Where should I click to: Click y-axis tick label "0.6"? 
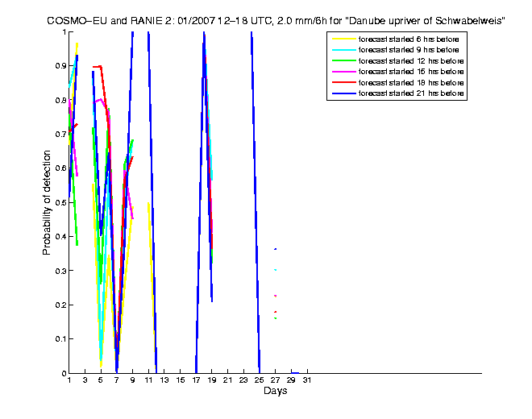coord(60,168)
